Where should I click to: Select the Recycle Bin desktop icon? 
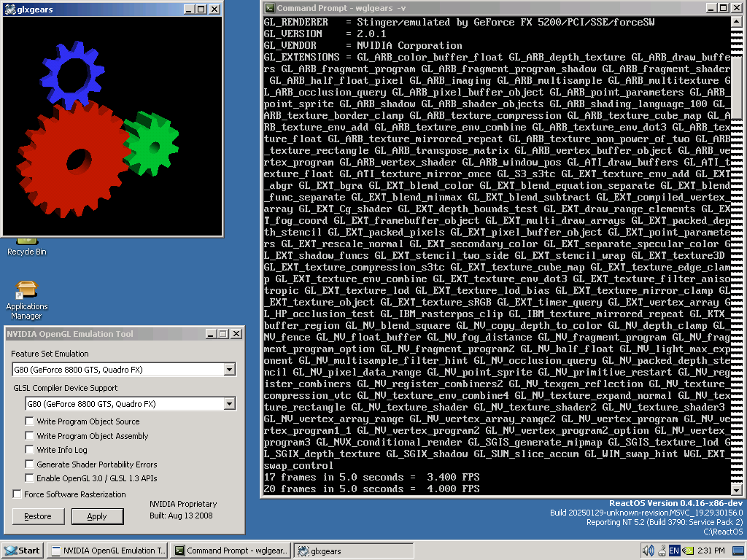[x=27, y=247]
